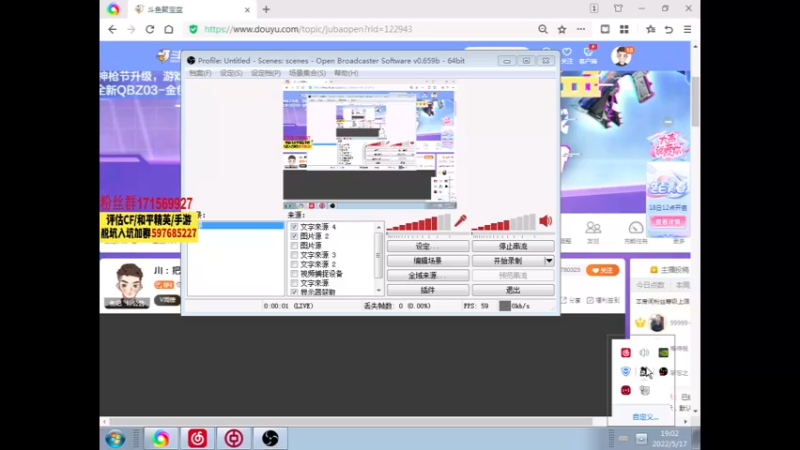Open the 场景集合(S) menu in OBS
Viewport: 800px width, 450px height.
(x=307, y=73)
